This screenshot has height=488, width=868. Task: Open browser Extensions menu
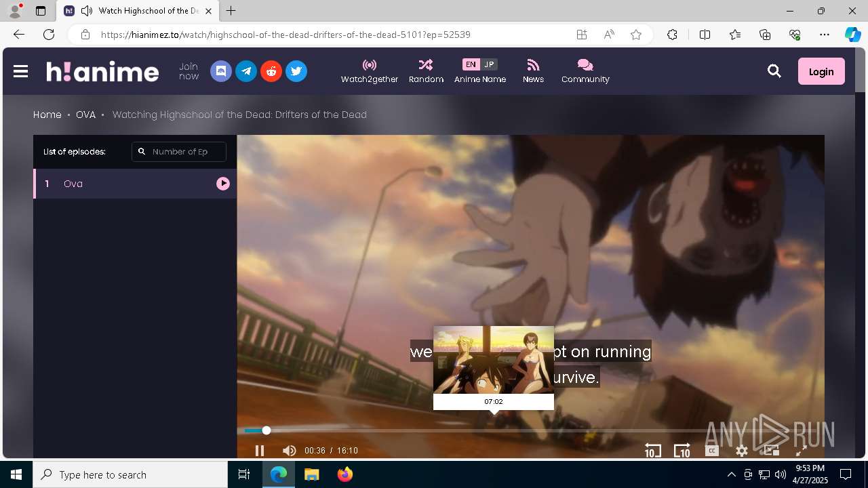point(672,35)
